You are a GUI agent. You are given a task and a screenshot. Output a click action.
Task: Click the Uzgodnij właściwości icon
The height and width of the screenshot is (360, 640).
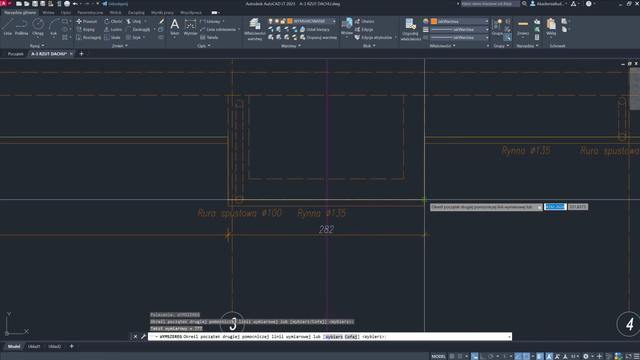[x=410, y=29]
